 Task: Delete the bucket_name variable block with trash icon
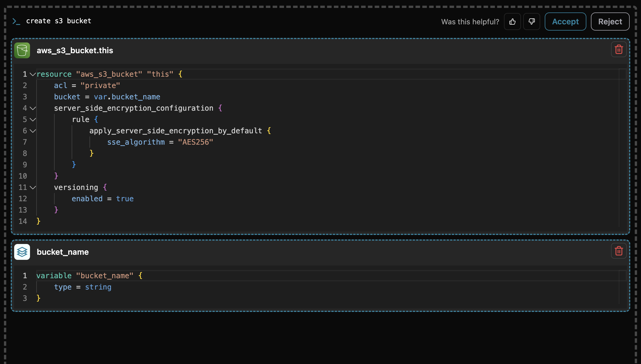point(619,251)
